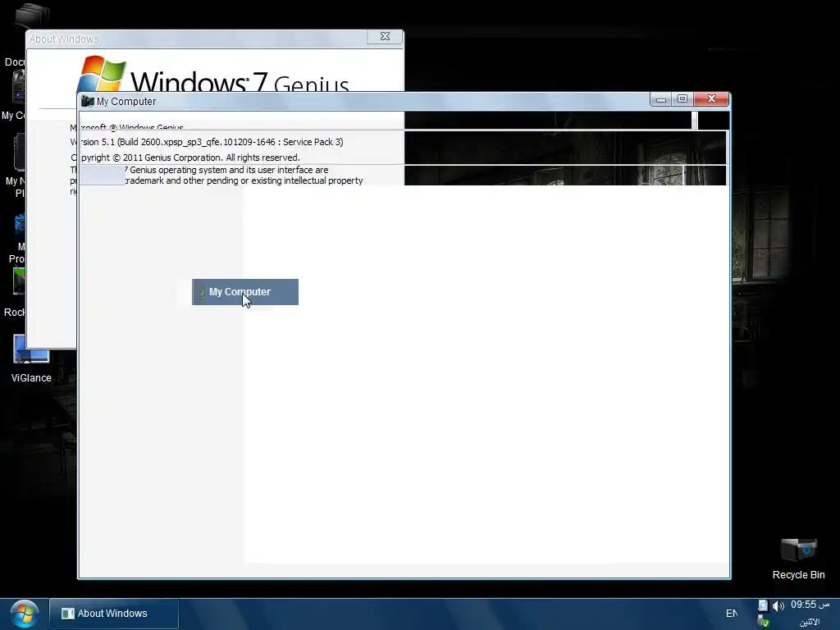
Task: Click the Version 5.1 build text
Action: [207, 142]
